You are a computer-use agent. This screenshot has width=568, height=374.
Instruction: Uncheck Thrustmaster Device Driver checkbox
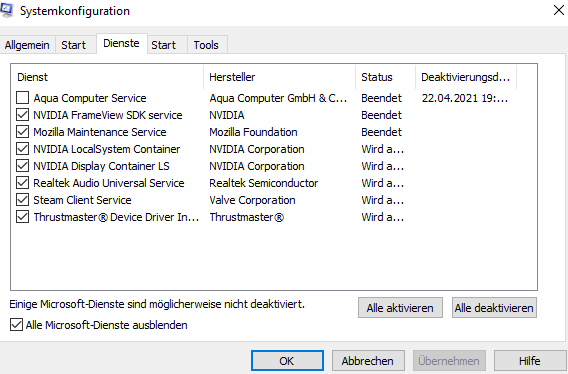point(22,217)
